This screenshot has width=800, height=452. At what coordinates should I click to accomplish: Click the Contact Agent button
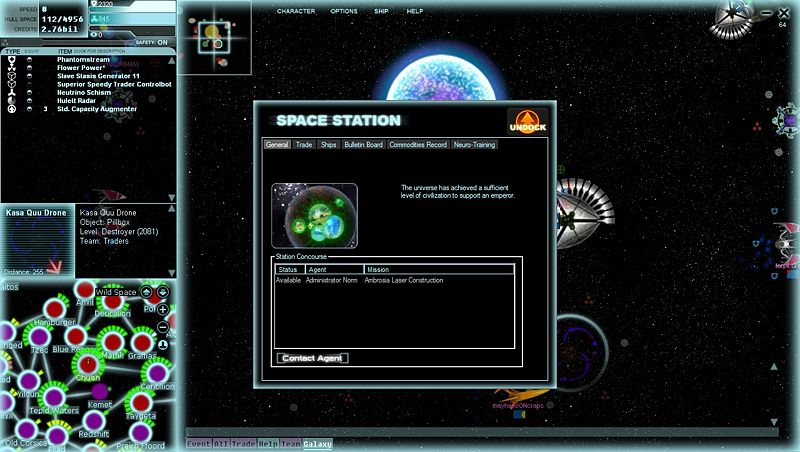pos(312,358)
